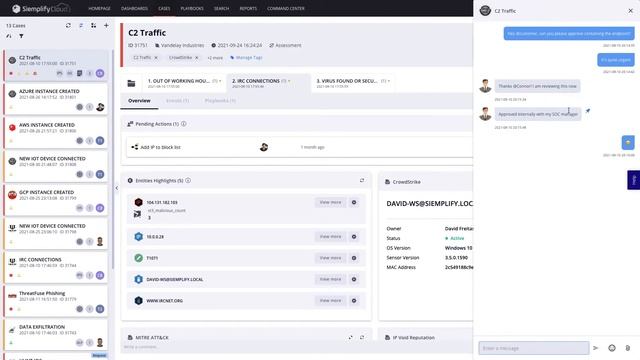Send the chat message arrow icon
Viewport: 640px width, 360px height.
click(596, 348)
